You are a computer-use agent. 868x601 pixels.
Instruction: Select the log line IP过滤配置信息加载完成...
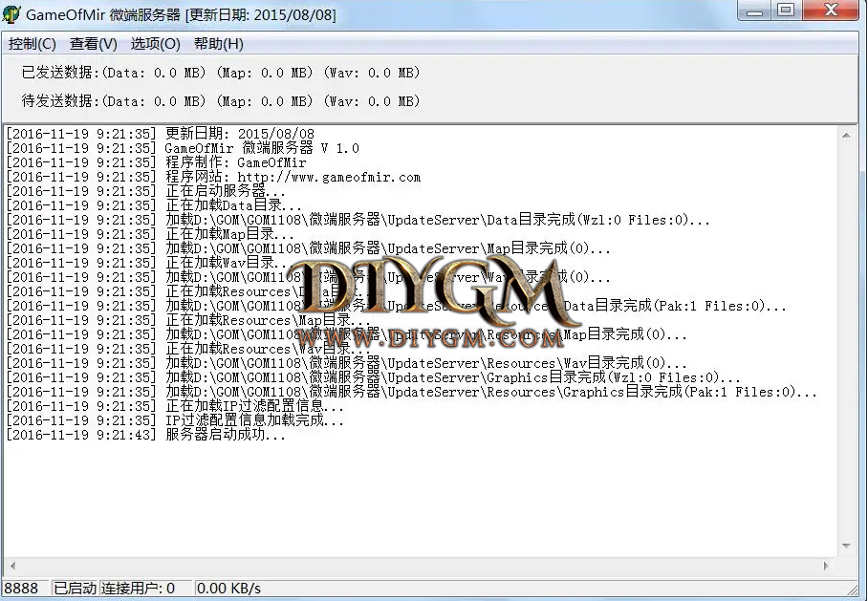(175, 421)
